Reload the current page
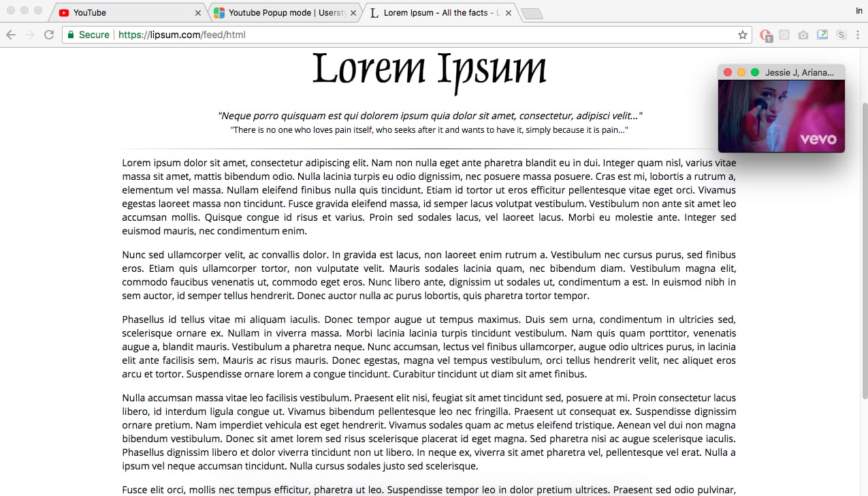This screenshot has width=868, height=496. click(x=49, y=35)
